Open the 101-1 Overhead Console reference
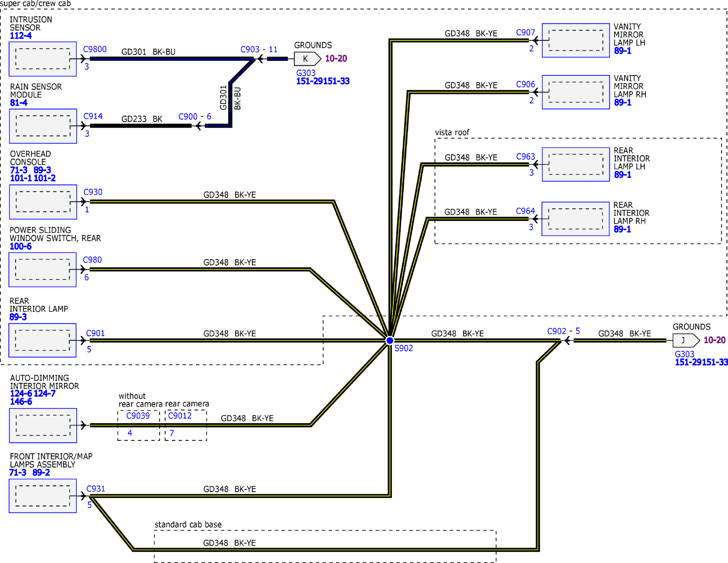This screenshot has height=563, width=728. click(x=21, y=178)
